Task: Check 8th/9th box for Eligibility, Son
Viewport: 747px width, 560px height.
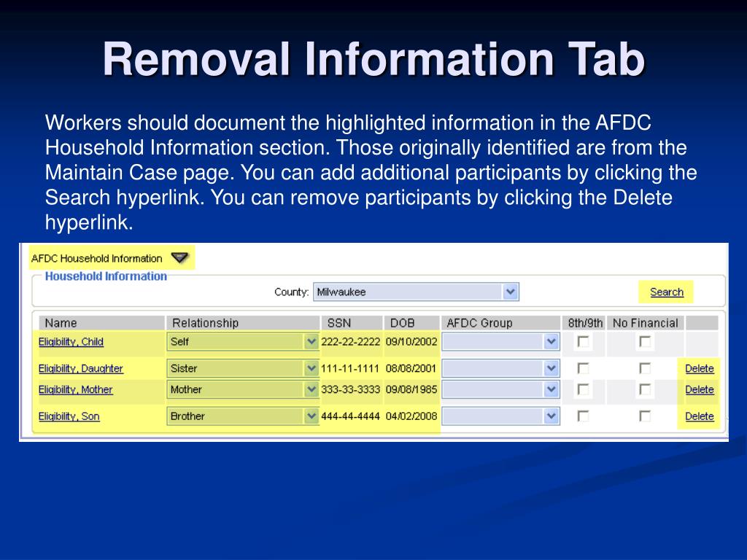Action: click(583, 416)
